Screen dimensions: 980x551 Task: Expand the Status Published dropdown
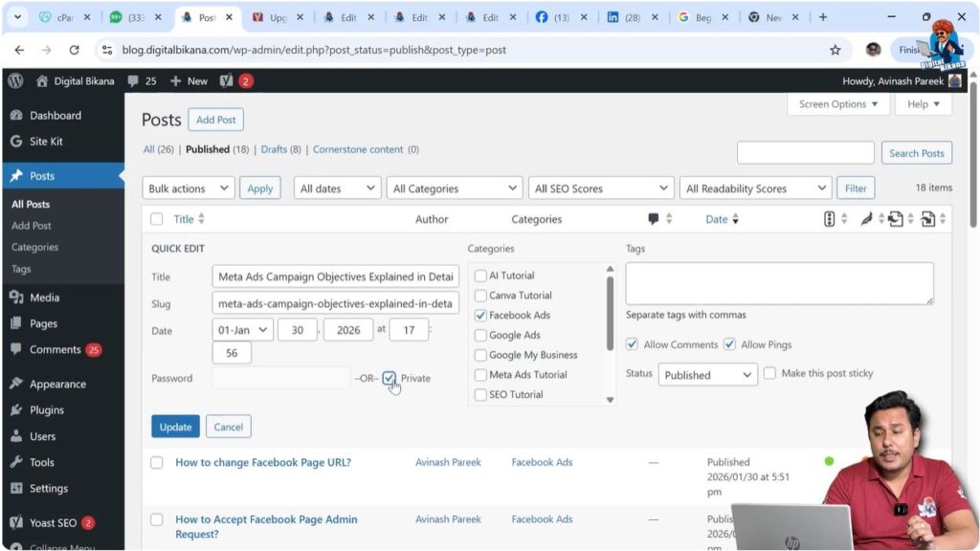pos(707,375)
